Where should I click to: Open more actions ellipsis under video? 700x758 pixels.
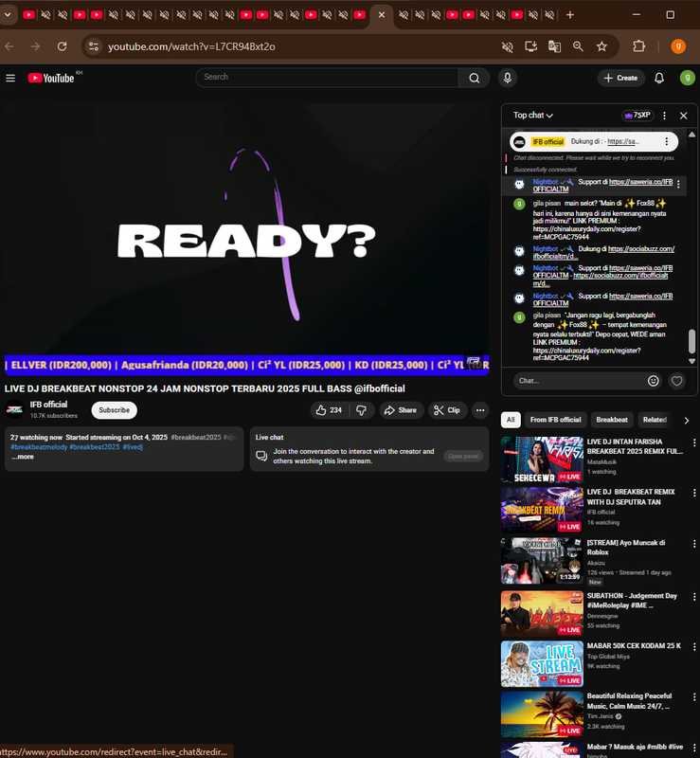click(480, 410)
